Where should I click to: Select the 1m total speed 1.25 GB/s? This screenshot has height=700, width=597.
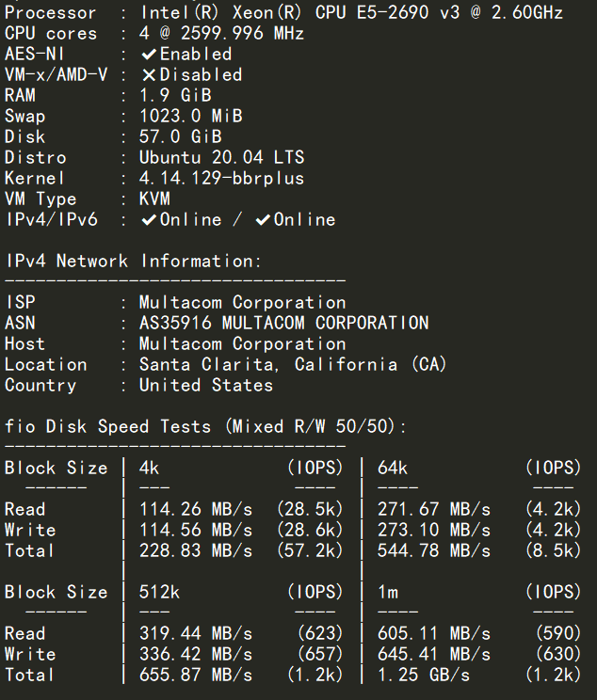[x=423, y=676]
